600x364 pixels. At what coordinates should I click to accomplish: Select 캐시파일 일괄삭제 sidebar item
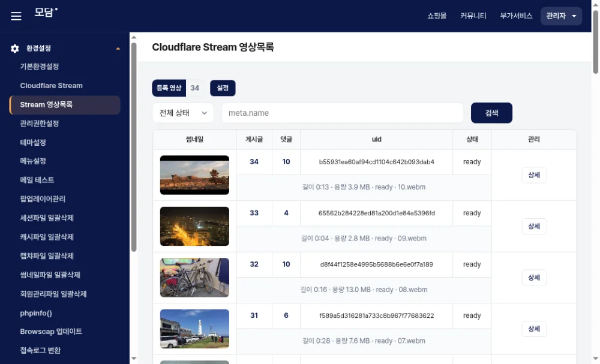coord(47,237)
